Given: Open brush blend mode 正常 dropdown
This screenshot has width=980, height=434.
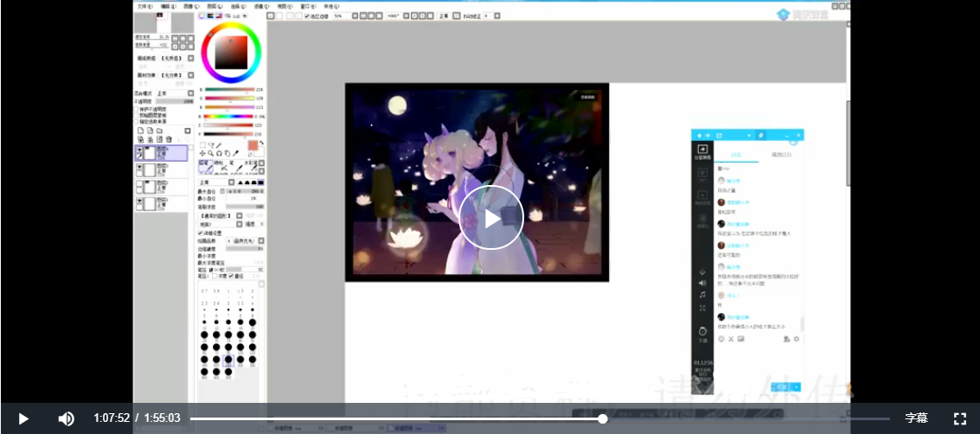Looking at the screenshot, I should pos(217,182).
